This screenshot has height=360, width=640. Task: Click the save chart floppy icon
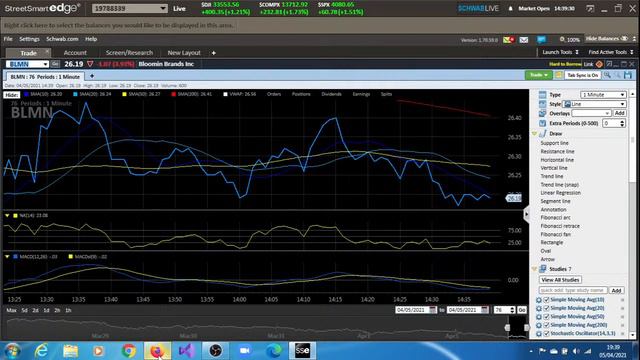click(x=628, y=75)
